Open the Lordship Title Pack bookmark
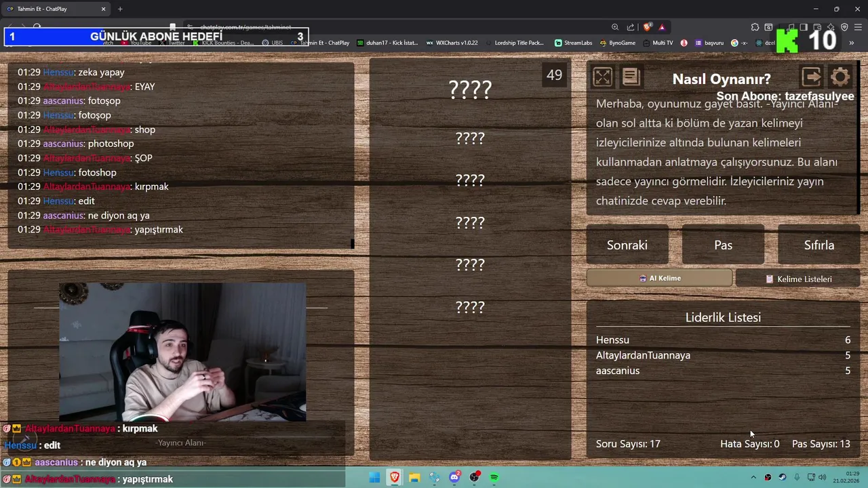The image size is (868, 488). click(514, 43)
